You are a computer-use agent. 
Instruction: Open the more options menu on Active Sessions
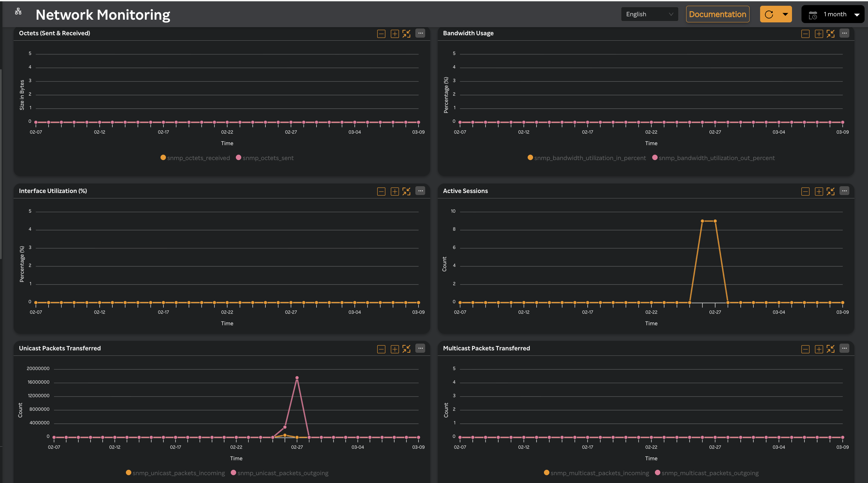click(x=844, y=191)
